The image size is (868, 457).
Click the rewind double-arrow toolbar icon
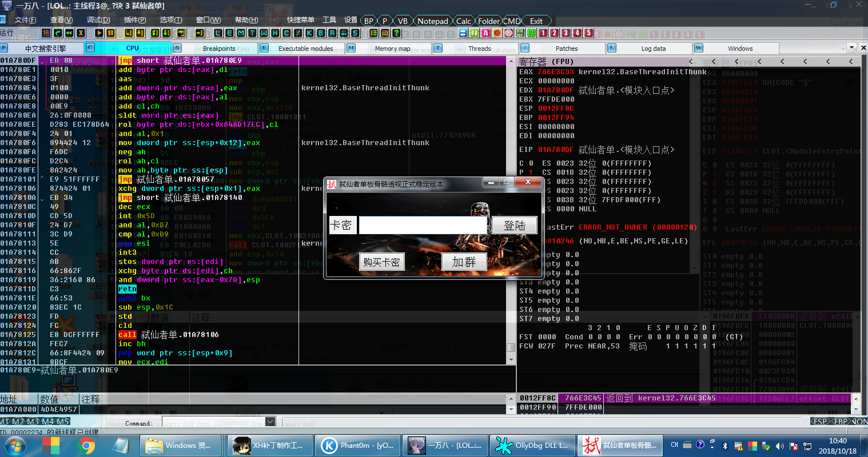pyautogui.click(x=69, y=33)
